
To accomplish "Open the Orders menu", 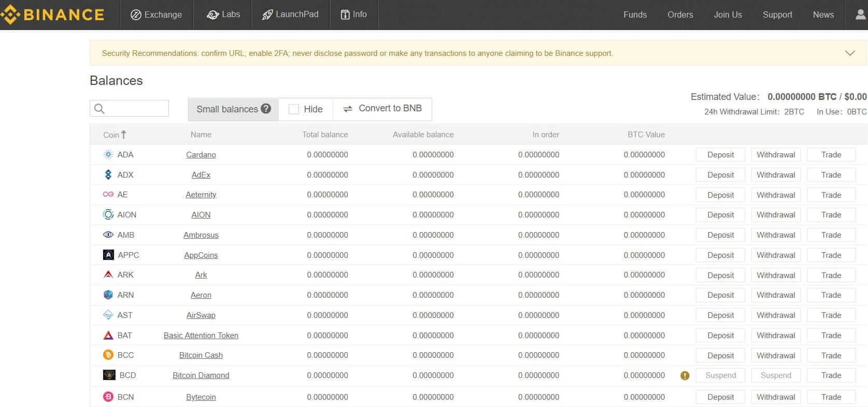I will point(680,14).
